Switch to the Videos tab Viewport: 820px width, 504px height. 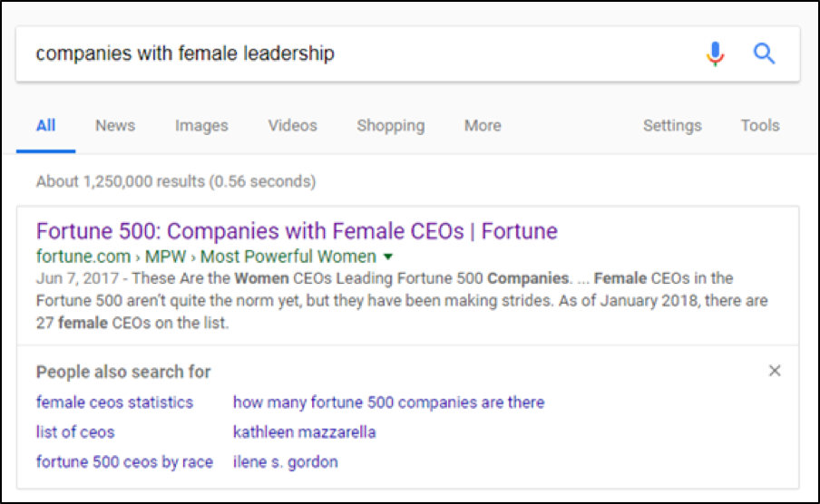tap(292, 125)
